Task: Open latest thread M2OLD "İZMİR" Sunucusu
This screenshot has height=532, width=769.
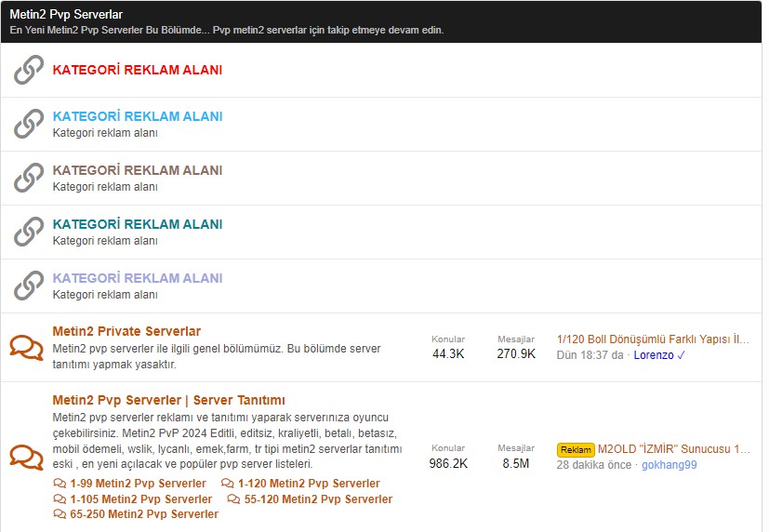Action: 674,449
